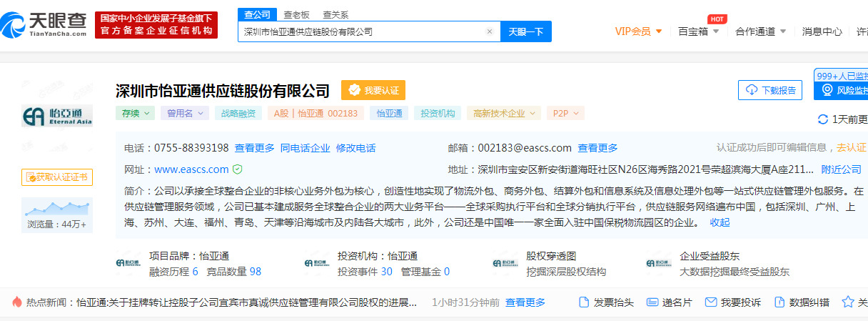Click 查看更多 next to the phone number
This screenshot has width=868, height=321.
click(254, 148)
